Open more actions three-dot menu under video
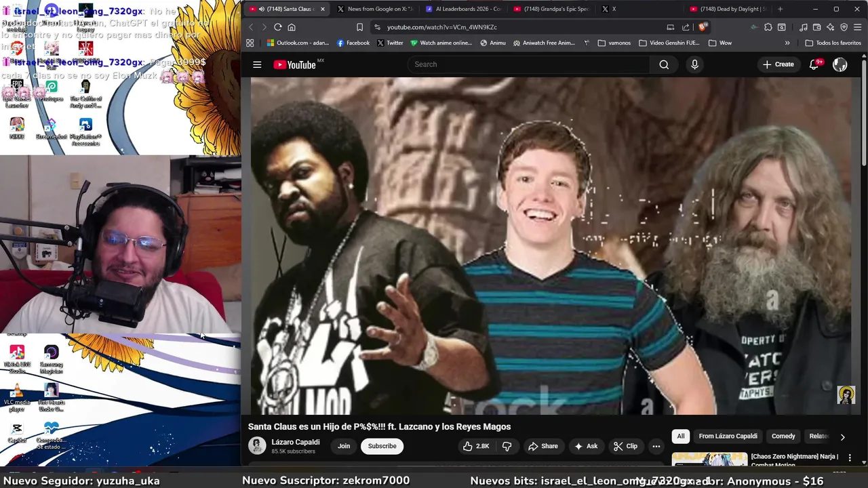This screenshot has height=488, width=868. (656, 446)
